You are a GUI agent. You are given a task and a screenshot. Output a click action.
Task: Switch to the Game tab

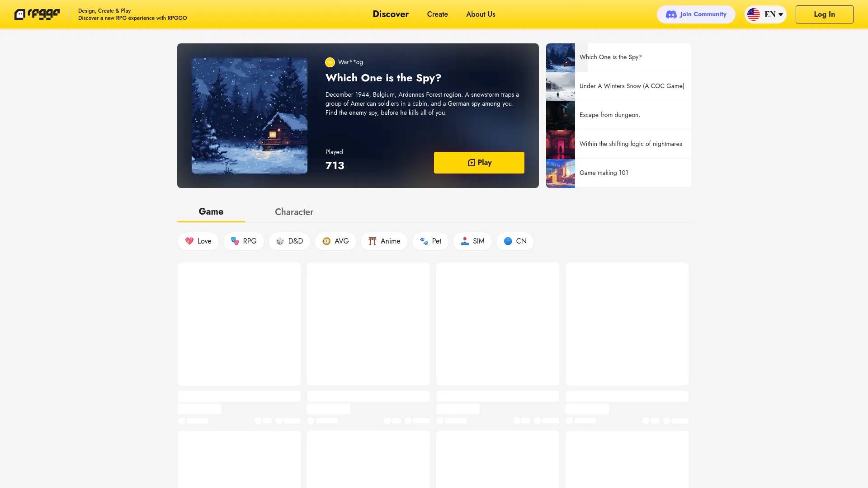(211, 212)
